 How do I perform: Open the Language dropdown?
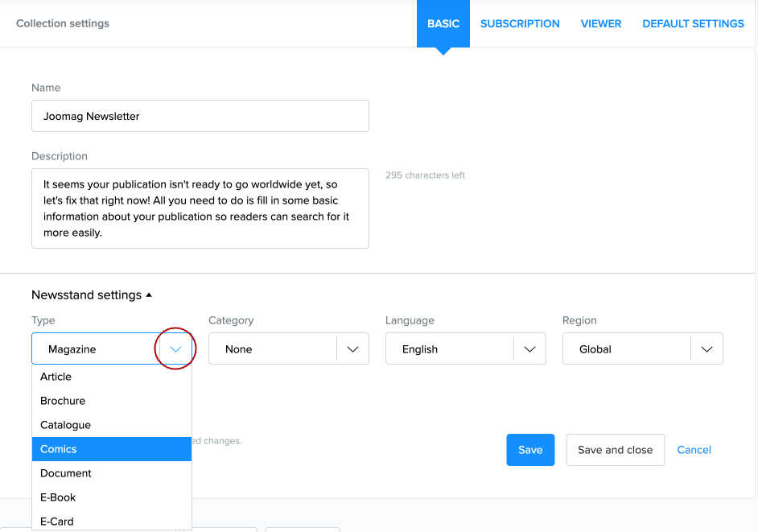click(x=529, y=349)
